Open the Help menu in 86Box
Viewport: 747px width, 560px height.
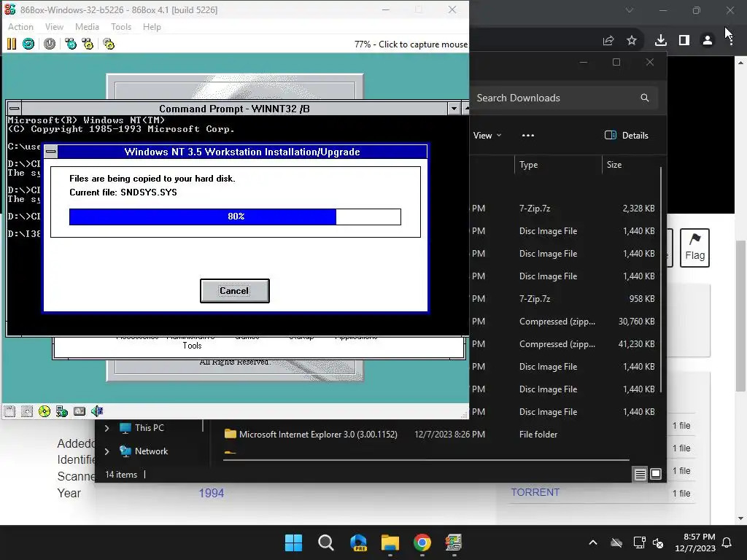(152, 27)
